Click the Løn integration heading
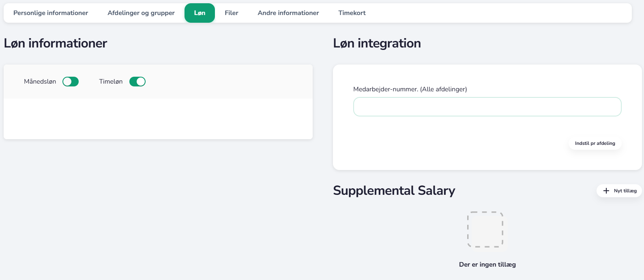 (x=377, y=43)
